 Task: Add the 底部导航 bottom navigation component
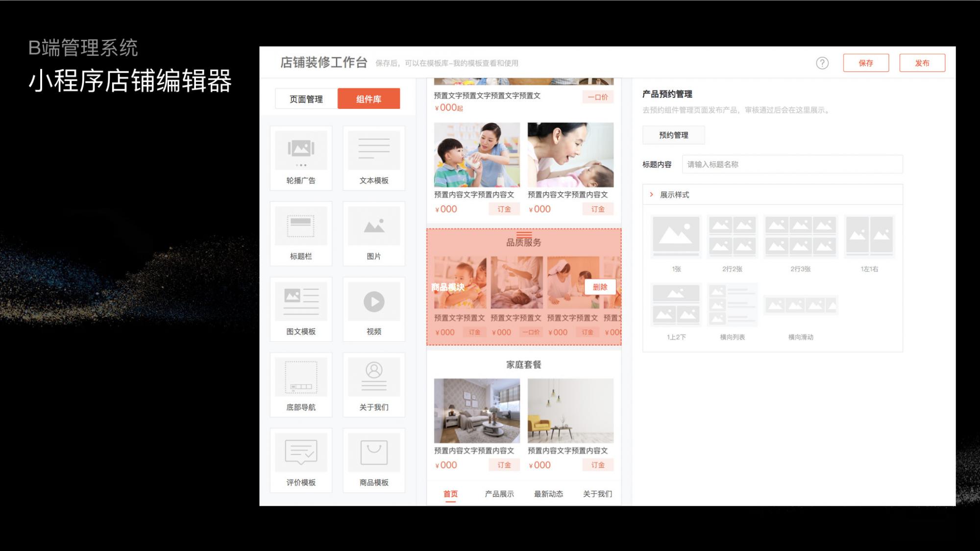[301, 384]
